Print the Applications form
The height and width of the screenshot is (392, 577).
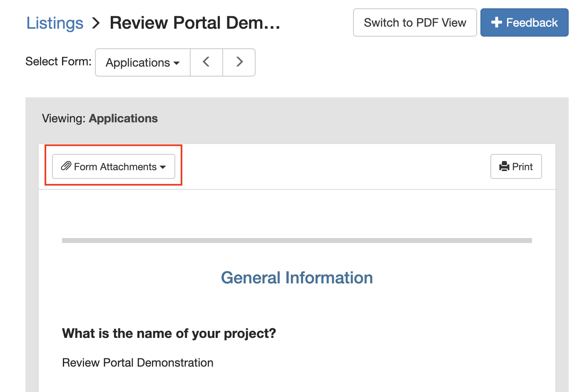click(x=516, y=166)
